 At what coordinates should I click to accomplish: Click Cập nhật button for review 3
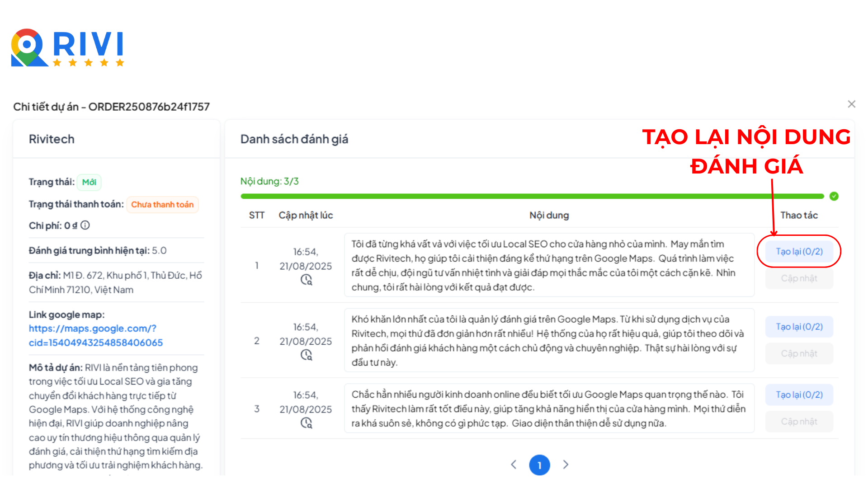click(799, 422)
